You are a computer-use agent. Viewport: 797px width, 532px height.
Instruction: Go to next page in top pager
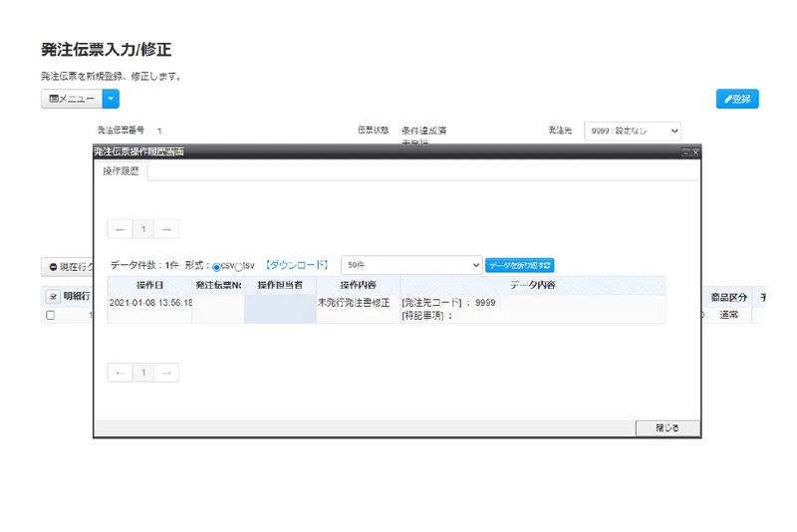click(x=166, y=229)
